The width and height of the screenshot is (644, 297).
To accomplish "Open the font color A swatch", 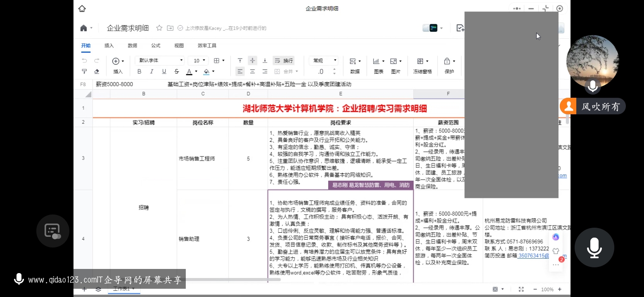I will tap(189, 72).
